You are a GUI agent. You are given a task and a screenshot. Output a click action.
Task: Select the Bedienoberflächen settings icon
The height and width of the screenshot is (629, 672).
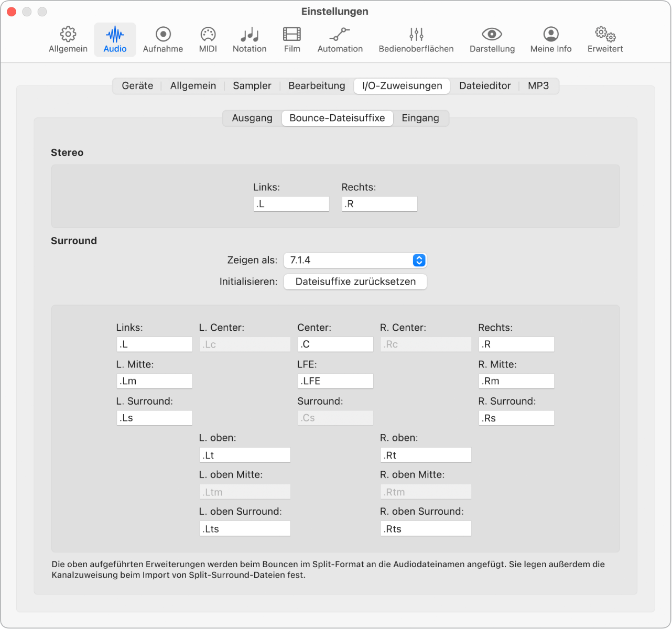click(416, 39)
